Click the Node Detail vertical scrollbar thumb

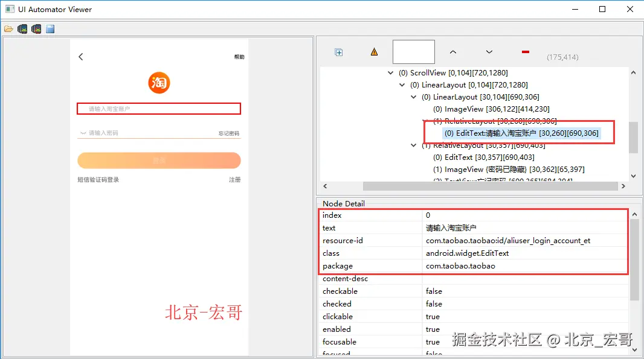tap(634, 259)
